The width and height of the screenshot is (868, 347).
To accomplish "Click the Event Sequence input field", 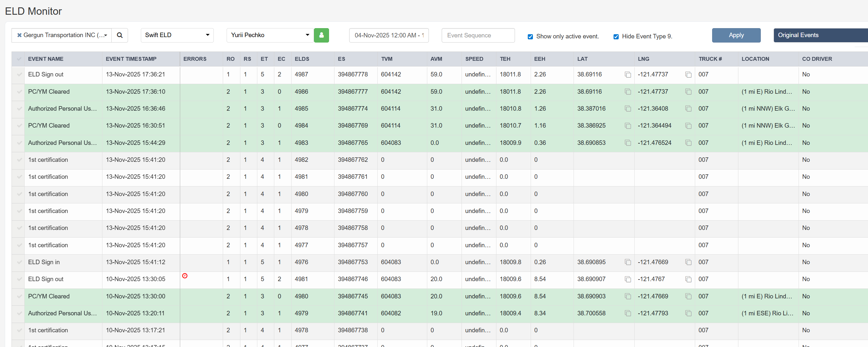I will tap(478, 35).
